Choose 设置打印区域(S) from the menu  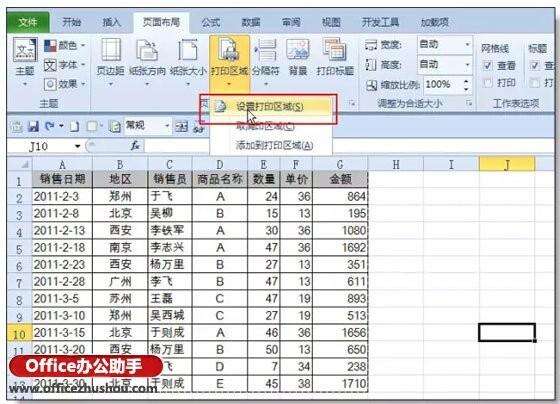click(271, 106)
